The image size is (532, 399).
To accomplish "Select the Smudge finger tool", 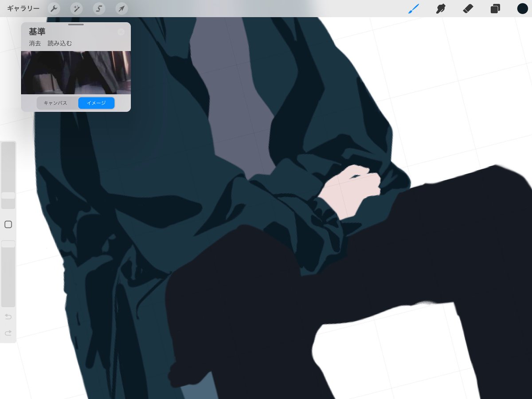I will 441,8.
